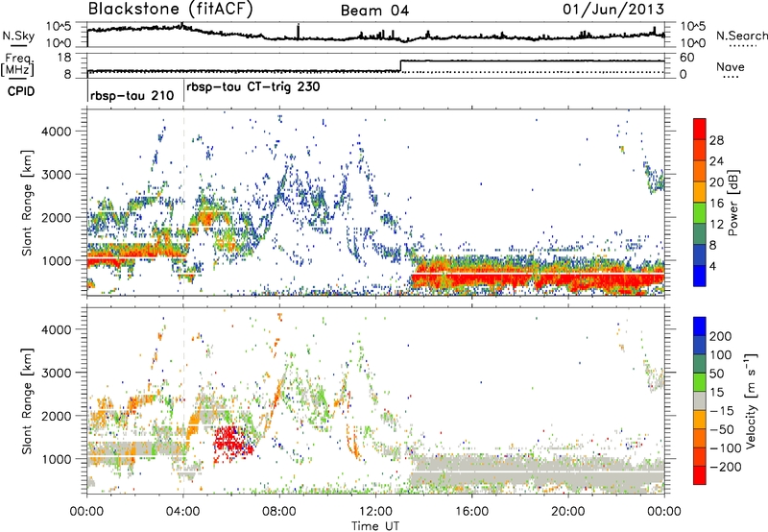Click the Velocity [m s-1] colorbar label
This screenshot has width=768, height=532.
pyautogui.click(x=751, y=400)
